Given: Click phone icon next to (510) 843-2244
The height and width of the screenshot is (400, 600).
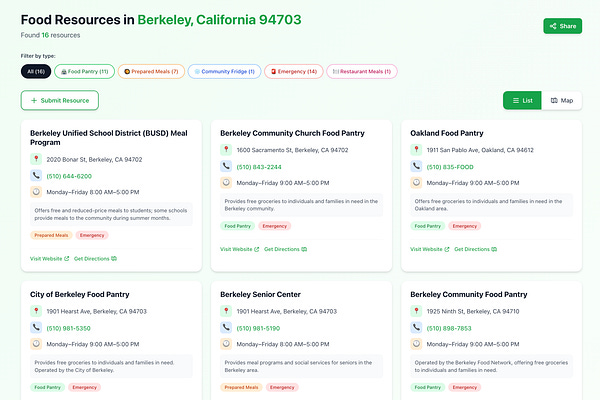Looking at the screenshot, I should [x=226, y=167].
